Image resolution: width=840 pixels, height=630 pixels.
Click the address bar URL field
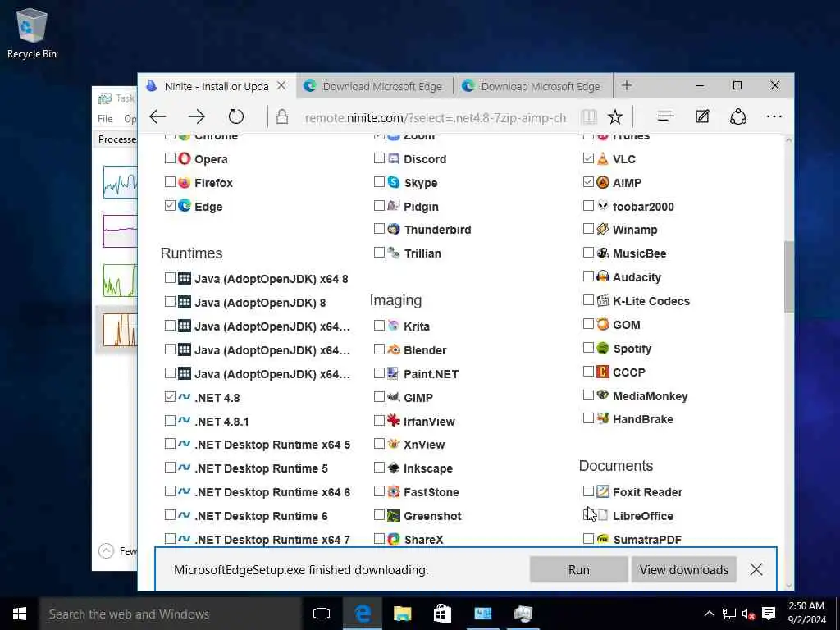pos(435,117)
